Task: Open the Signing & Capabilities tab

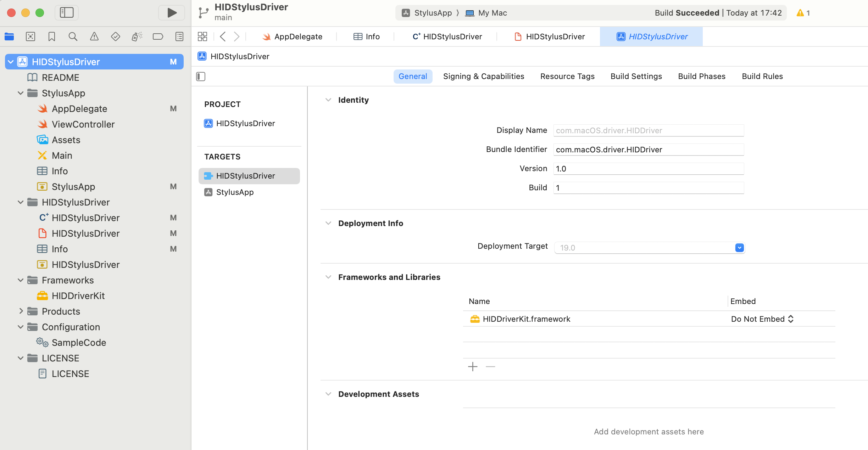Action: click(x=484, y=77)
